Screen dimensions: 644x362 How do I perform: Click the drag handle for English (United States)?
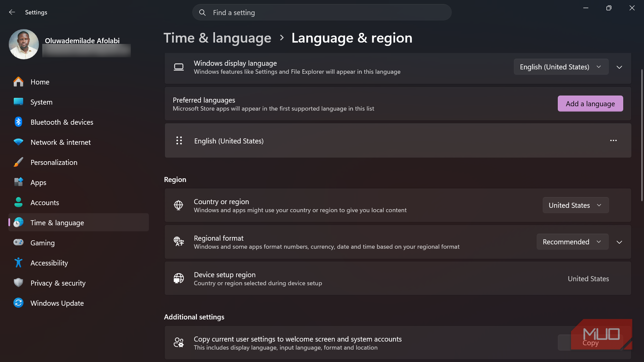coord(179,140)
